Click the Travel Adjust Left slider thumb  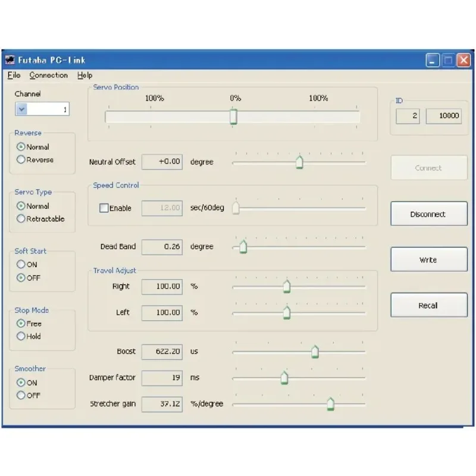pyautogui.click(x=287, y=312)
